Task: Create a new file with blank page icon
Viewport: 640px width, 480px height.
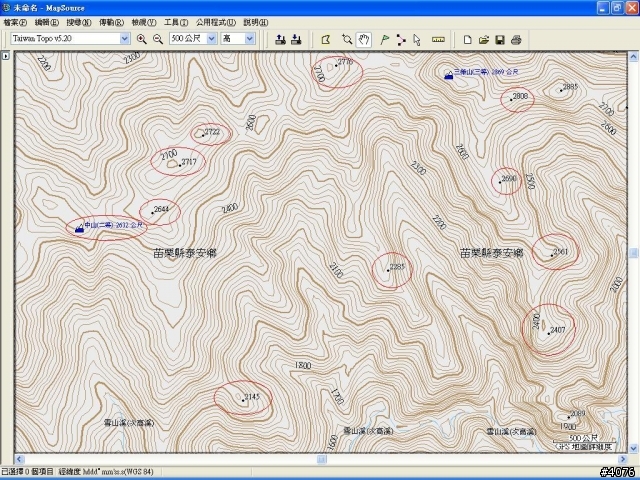Action: pyautogui.click(x=468, y=39)
